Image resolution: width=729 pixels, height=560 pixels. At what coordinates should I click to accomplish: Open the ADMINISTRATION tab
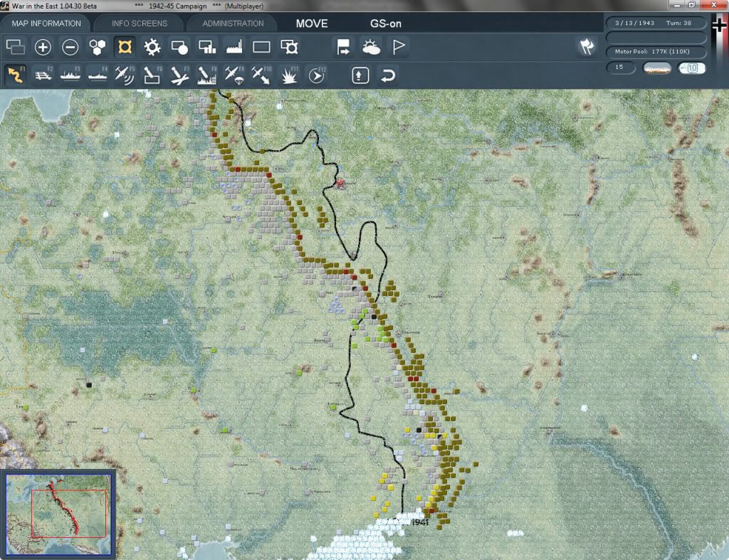(x=233, y=23)
